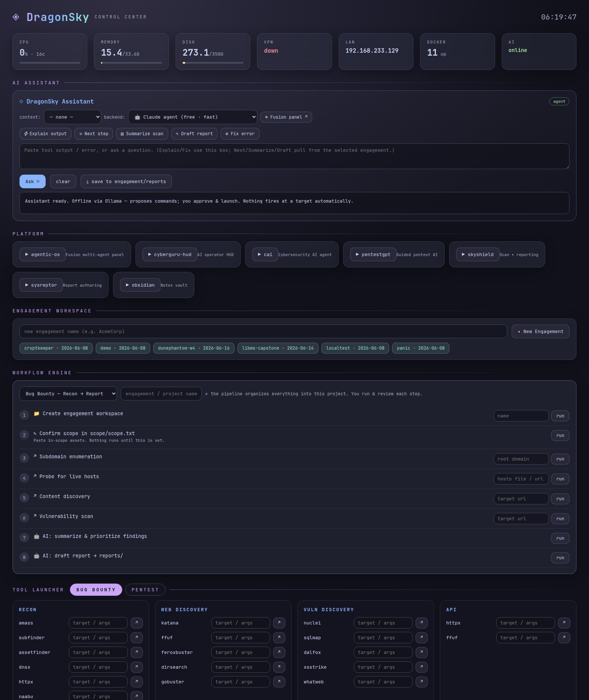Launch sqlmap via its arrow icon
This screenshot has width=589, height=700.
422,637
